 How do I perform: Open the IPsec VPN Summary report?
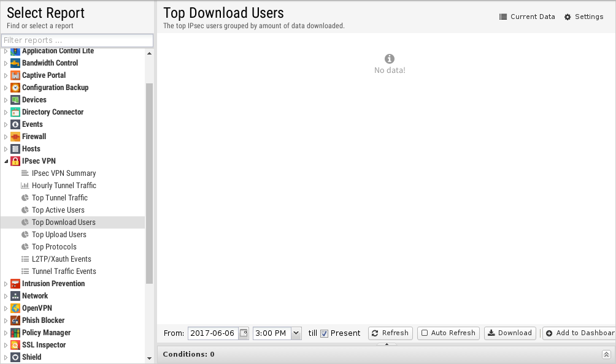64,173
